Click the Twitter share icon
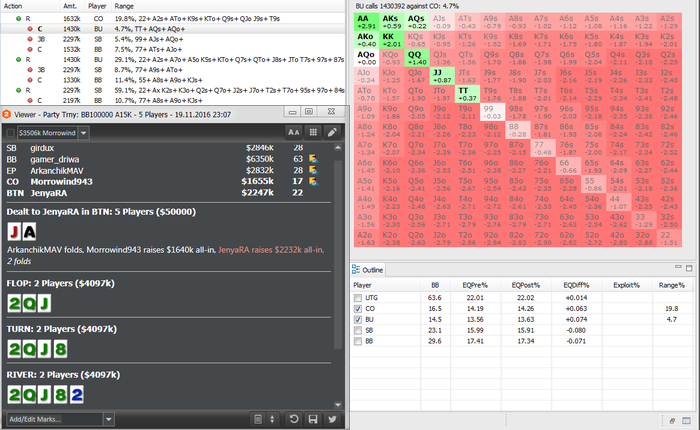700x430 pixels. (332, 419)
